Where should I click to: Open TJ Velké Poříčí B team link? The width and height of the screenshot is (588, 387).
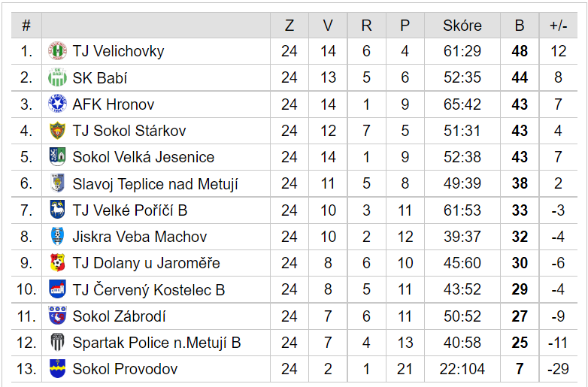[x=129, y=210]
